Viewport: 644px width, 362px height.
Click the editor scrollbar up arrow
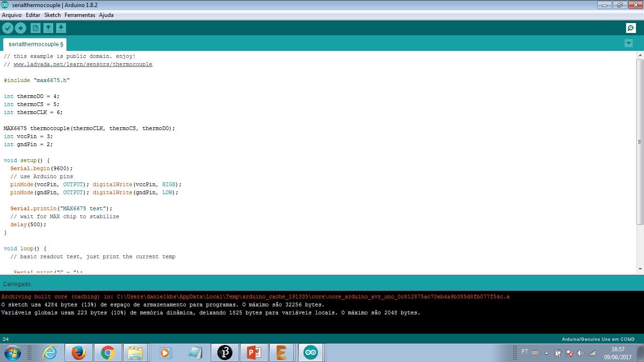tap(640, 55)
